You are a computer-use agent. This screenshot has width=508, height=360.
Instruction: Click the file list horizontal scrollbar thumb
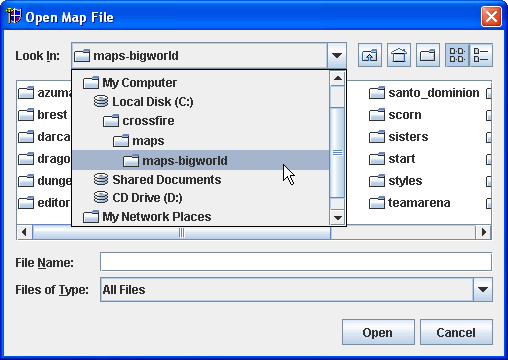pos(181,232)
